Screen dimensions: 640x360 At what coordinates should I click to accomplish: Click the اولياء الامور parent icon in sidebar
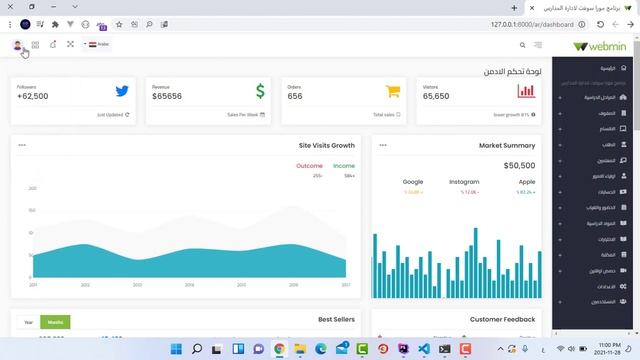point(624,176)
